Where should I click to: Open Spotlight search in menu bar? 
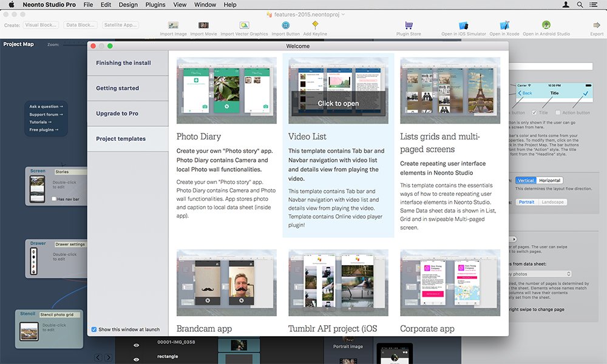tap(580, 5)
